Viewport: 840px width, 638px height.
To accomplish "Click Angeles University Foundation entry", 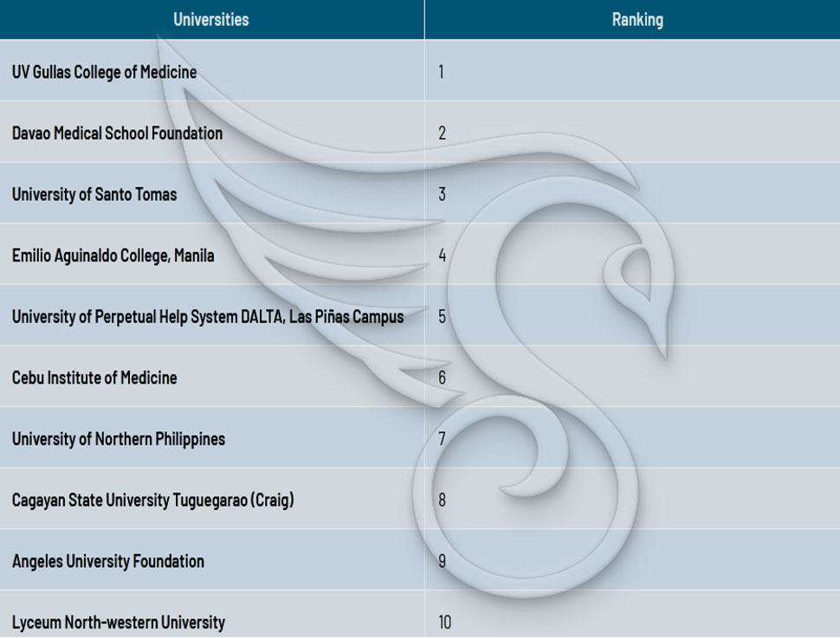I will (108, 562).
